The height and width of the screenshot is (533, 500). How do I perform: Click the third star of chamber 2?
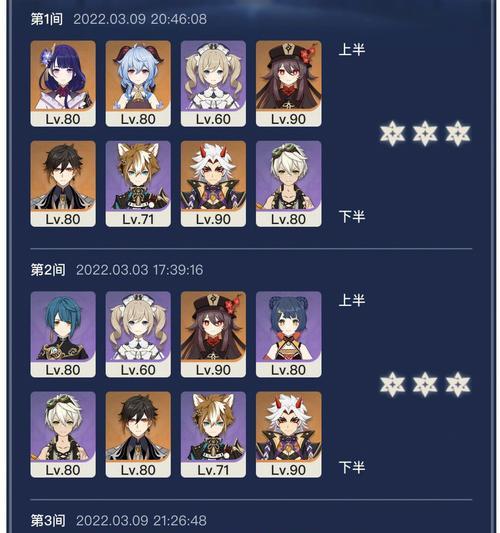458,384
